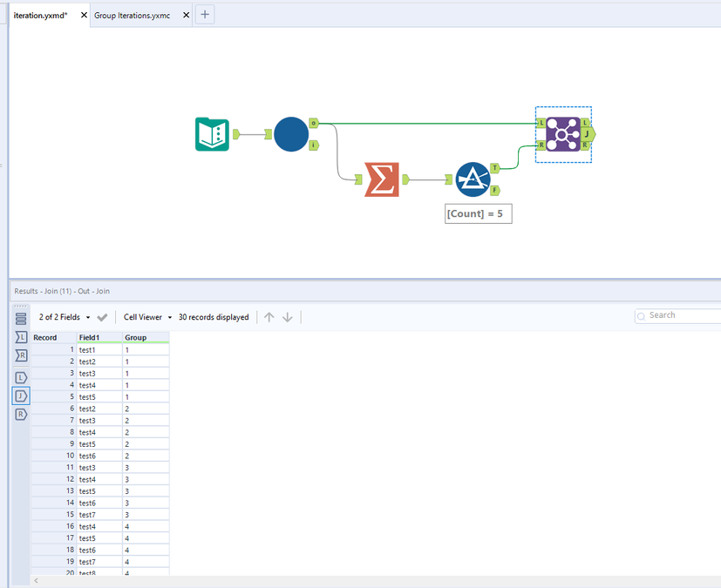Click '30 records displayed' label
This screenshot has height=588, width=721.
[x=214, y=317]
